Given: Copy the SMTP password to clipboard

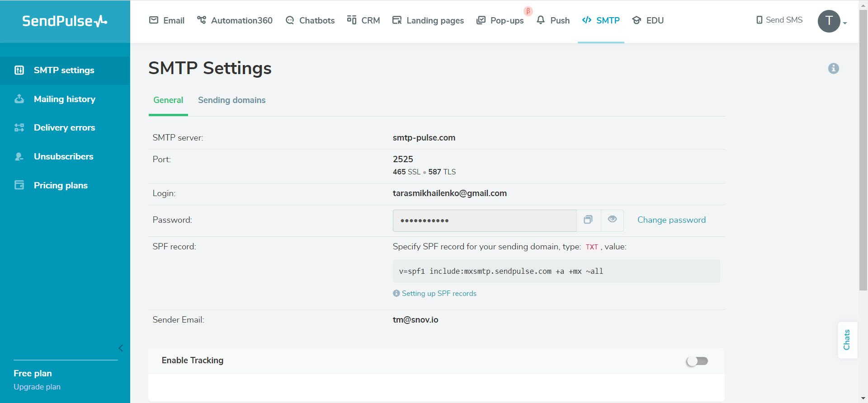Looking at the screenshot, I should point(588,220).
